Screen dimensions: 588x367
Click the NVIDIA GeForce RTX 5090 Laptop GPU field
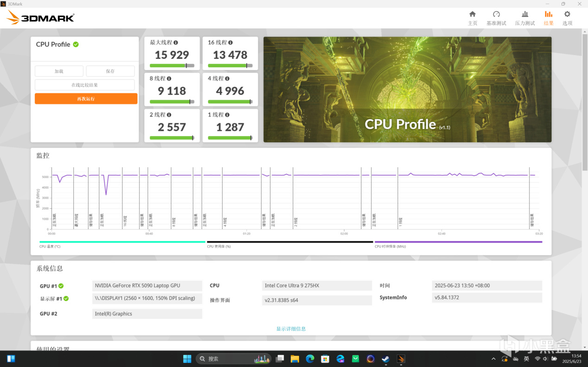click(x=148, y=285)
